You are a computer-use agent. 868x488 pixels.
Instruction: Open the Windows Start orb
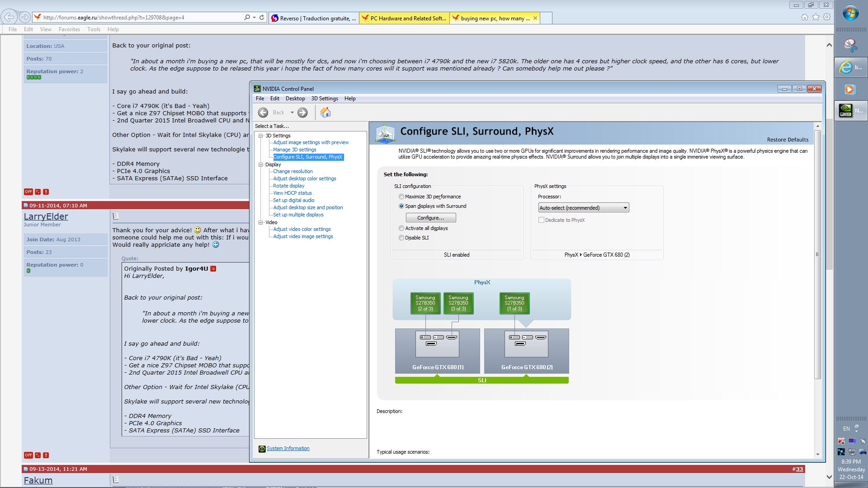(851, 13)
